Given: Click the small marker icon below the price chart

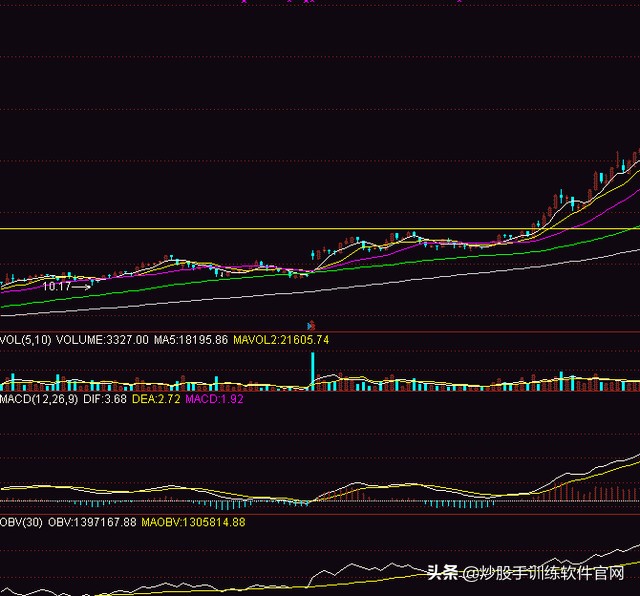Looking at the screenshot, I should point(311,325).
